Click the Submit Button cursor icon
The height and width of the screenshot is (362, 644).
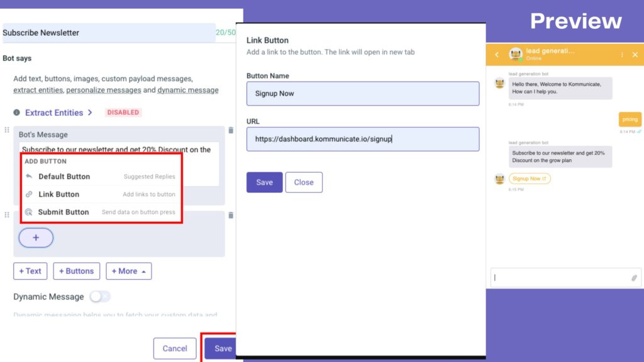coord(29,212)
